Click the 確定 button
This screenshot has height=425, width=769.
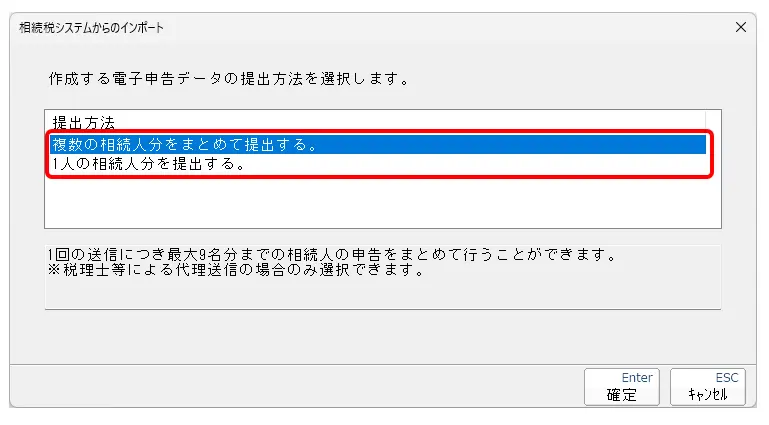622,386
